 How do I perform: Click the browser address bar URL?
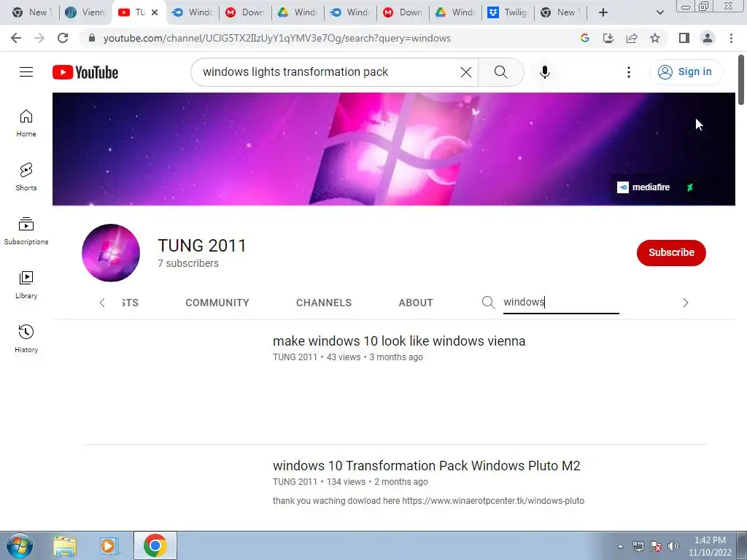tap(276, 38)
